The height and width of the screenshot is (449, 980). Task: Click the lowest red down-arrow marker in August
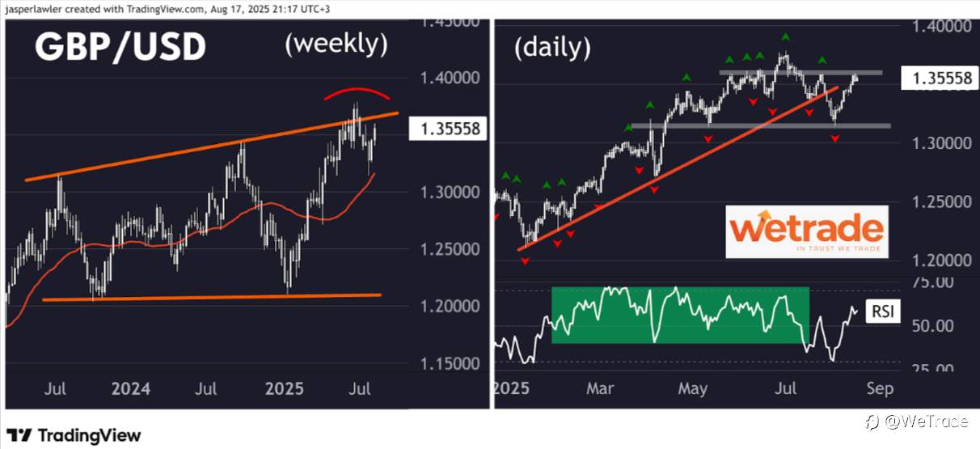point(835,139)
